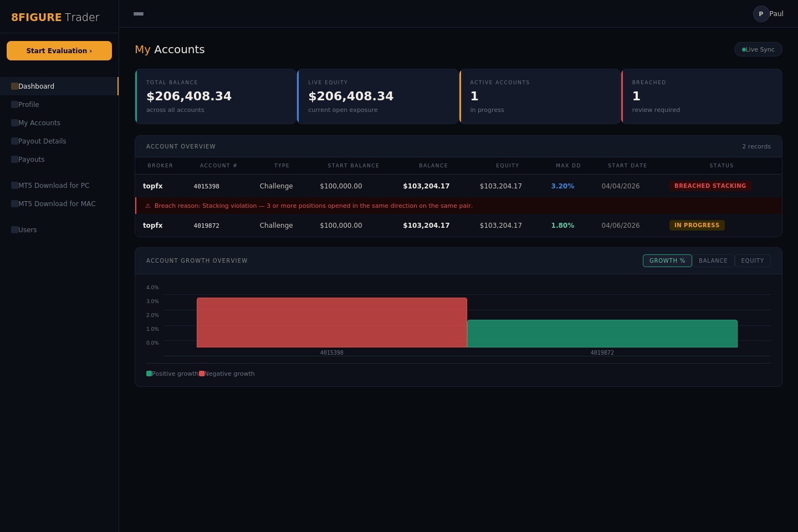The image size is (798, 532).
Task: Select the Dashboard icon in the sidebar
Action: [x=14, y=86]
